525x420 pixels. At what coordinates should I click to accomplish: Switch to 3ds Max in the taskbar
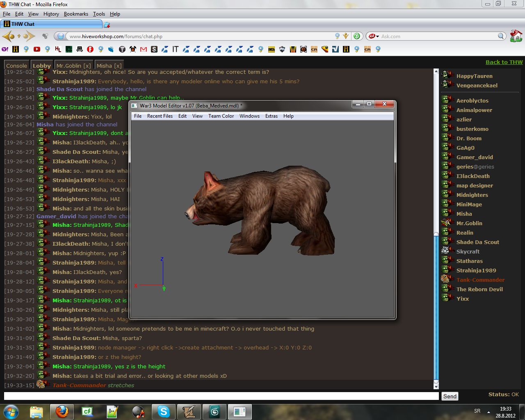(215, 412)
